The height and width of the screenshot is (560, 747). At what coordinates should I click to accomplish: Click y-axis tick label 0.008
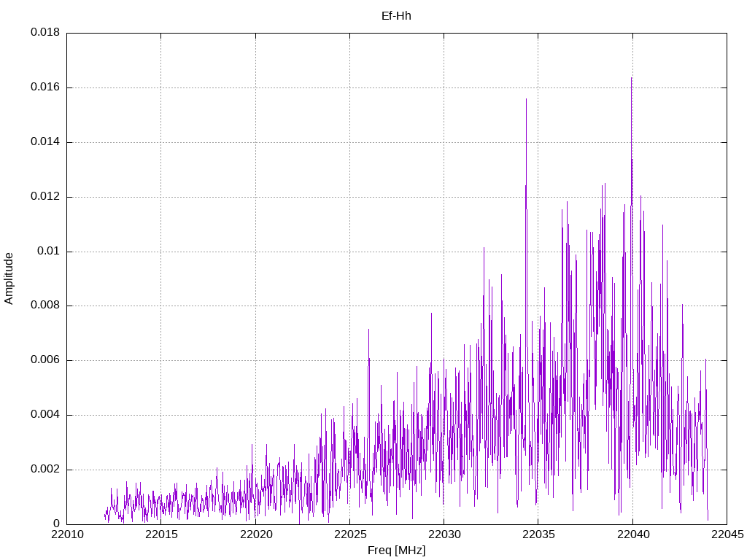[x=45, y=306]
